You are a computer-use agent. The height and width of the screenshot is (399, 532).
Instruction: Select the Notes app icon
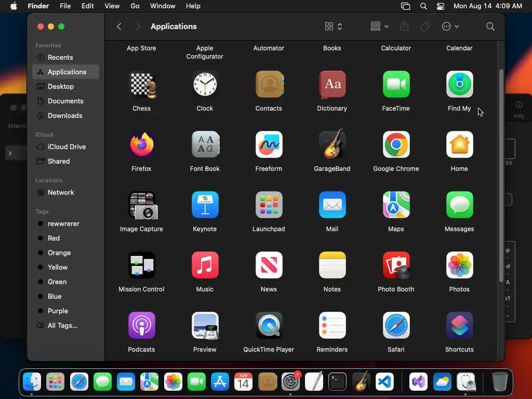(x=332, y=265)
